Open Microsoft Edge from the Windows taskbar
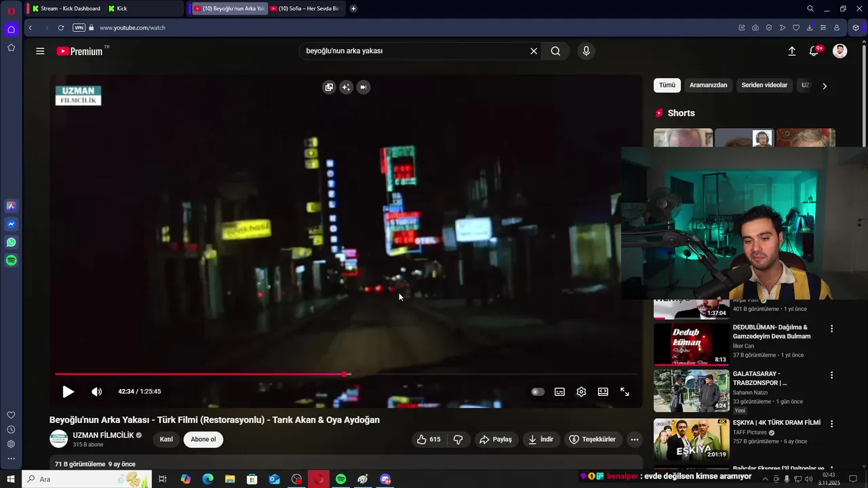Screen dimensions: 868x488 tap(208, 479)
